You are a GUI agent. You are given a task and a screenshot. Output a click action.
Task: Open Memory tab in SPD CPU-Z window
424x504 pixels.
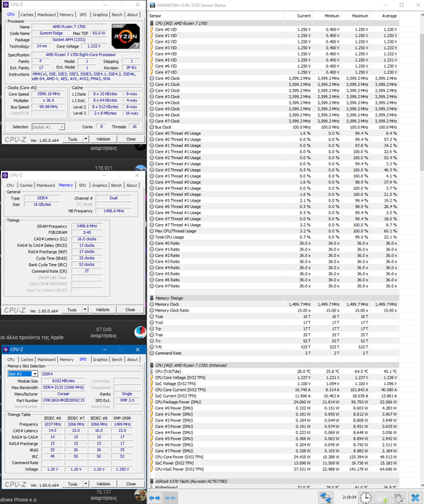coord(67,360)
